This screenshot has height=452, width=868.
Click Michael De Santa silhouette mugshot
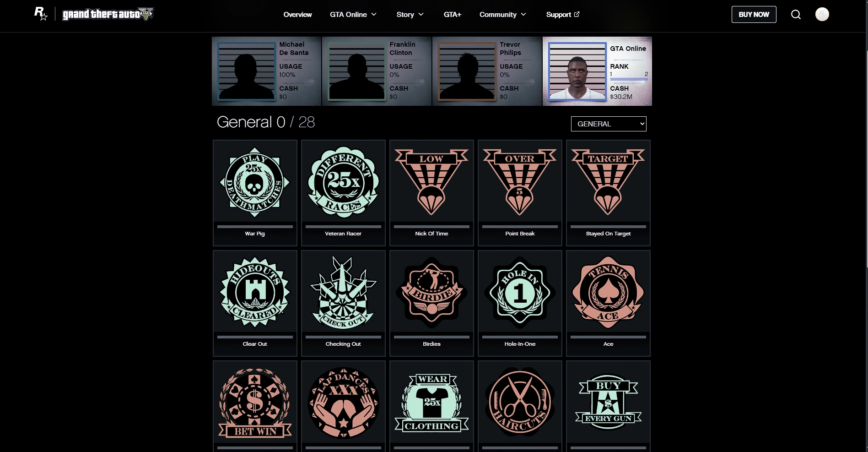(x=247, y=71)
